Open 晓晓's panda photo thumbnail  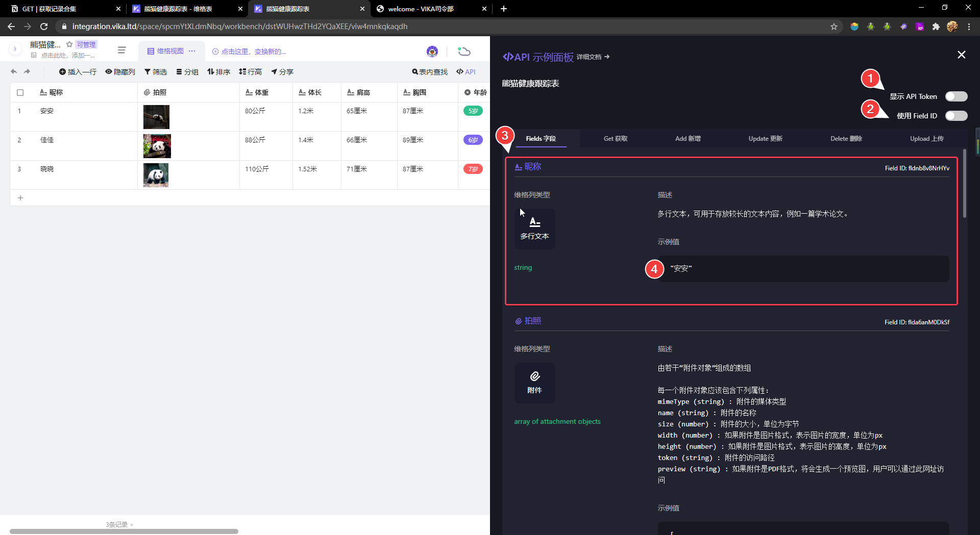pyautogui.click(x=156, y=175)
